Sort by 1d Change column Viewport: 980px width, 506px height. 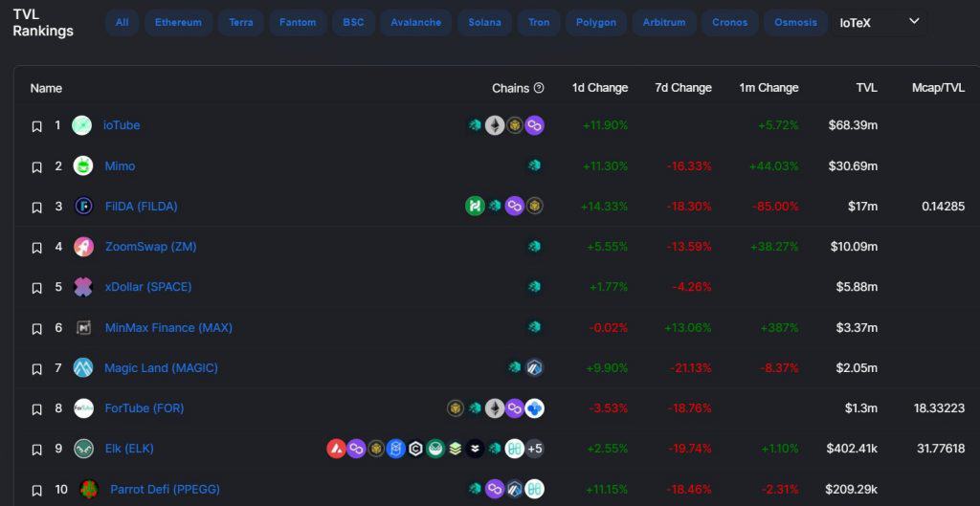pos(600,88)
